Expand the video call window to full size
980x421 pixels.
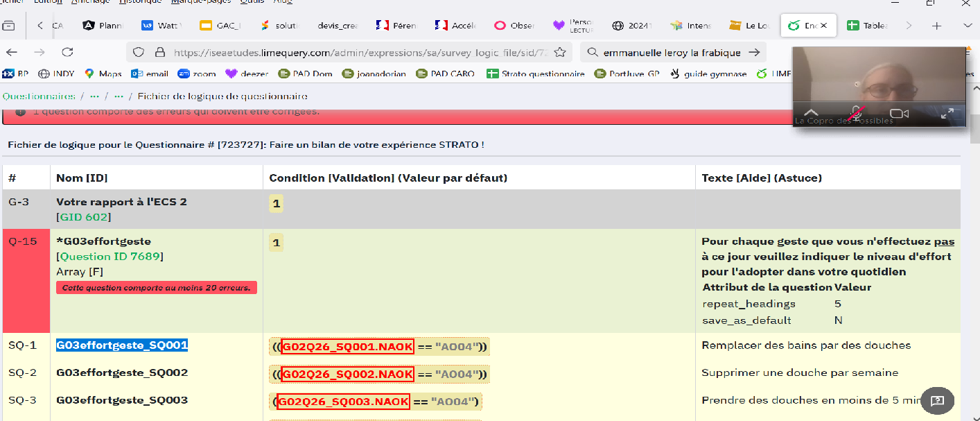pyautogui.click(x=947, y=113)
